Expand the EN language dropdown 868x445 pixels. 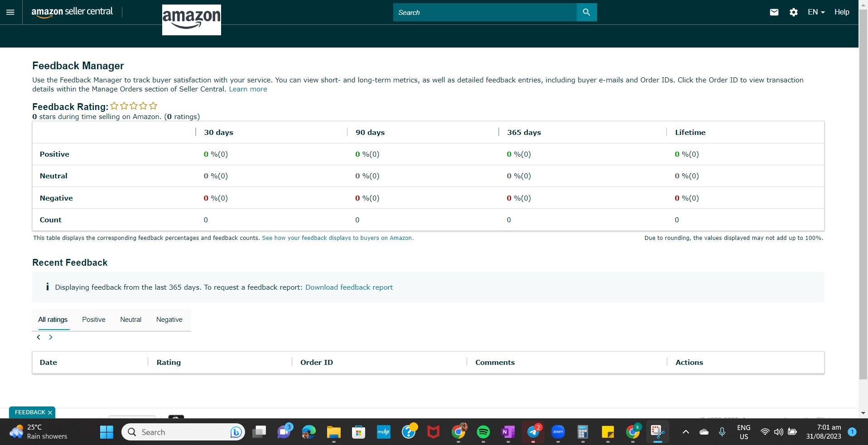pos(816,12)
